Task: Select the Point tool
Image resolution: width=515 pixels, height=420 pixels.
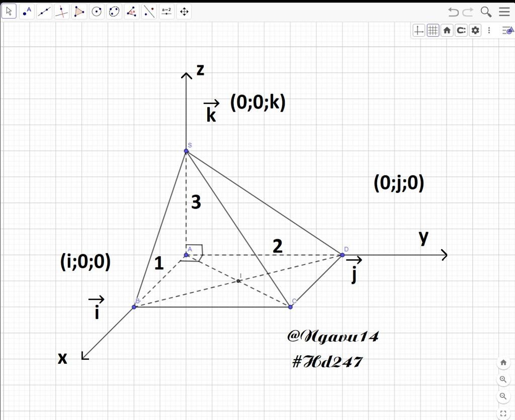Action: tap(27, 12)
